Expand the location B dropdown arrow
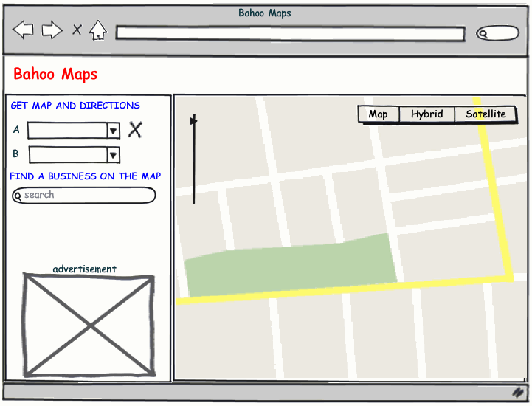Image resolution: width=532 pixels, height=406 pixels. tap(114, 155)
